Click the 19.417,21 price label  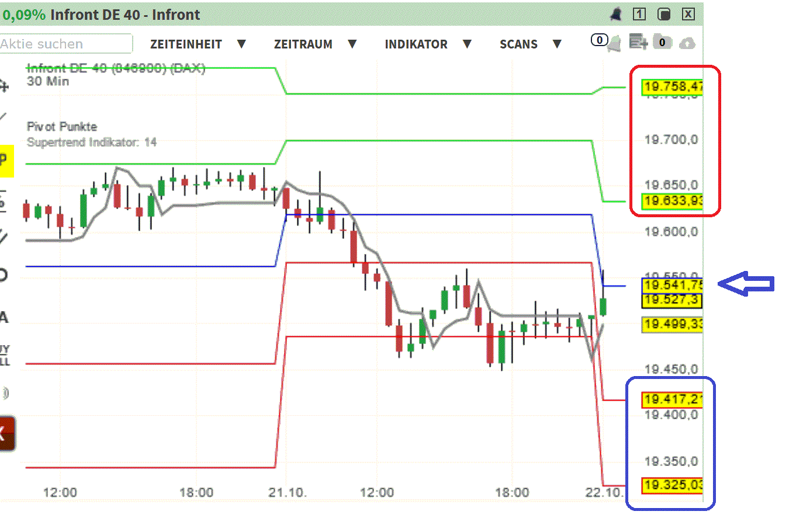pos(672,399)
